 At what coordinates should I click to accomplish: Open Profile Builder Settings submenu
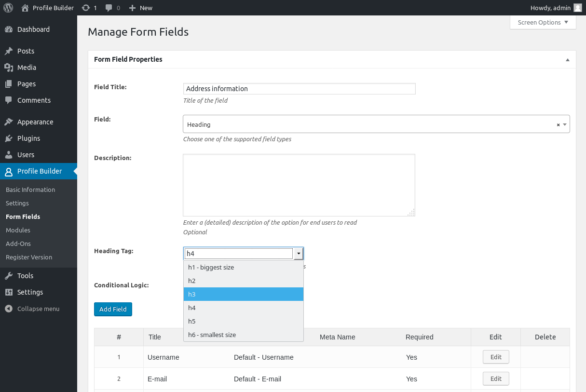click(17, 203)
